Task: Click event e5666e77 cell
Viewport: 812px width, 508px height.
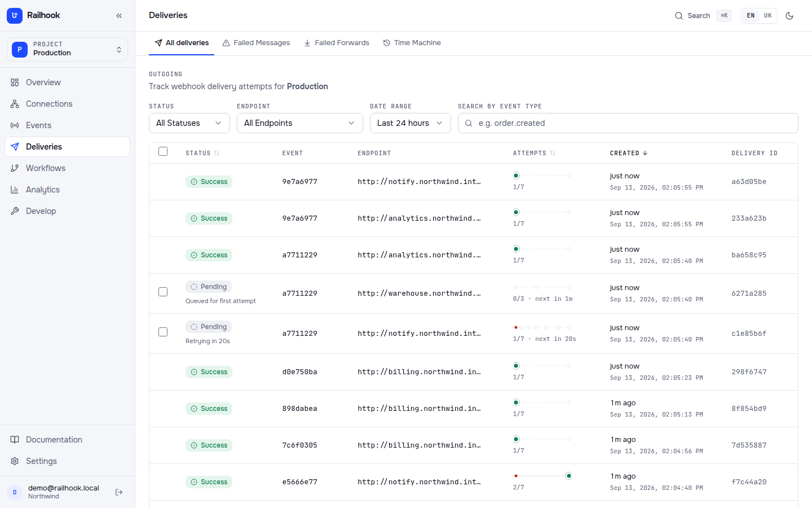Action: coord(300,482)
